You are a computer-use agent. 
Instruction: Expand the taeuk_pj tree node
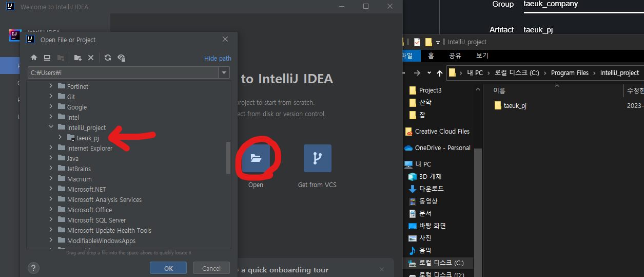point(60,137)
